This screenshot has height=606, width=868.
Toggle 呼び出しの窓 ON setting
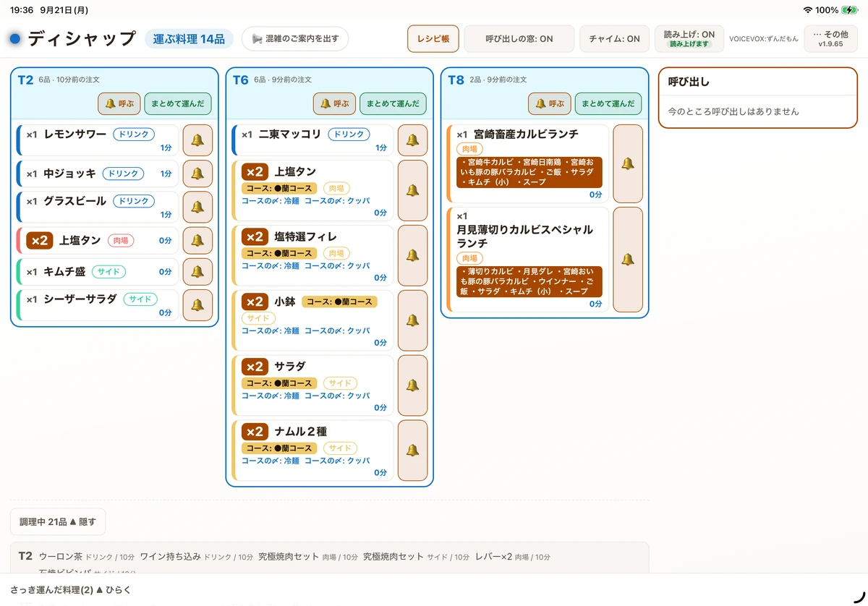point(519,39)
